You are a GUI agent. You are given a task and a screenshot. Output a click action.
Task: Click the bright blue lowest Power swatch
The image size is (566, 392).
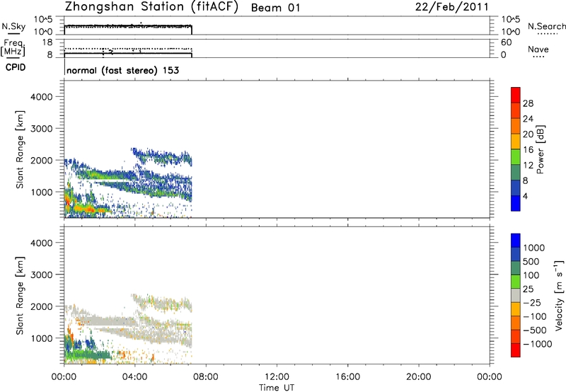[516, 203]
